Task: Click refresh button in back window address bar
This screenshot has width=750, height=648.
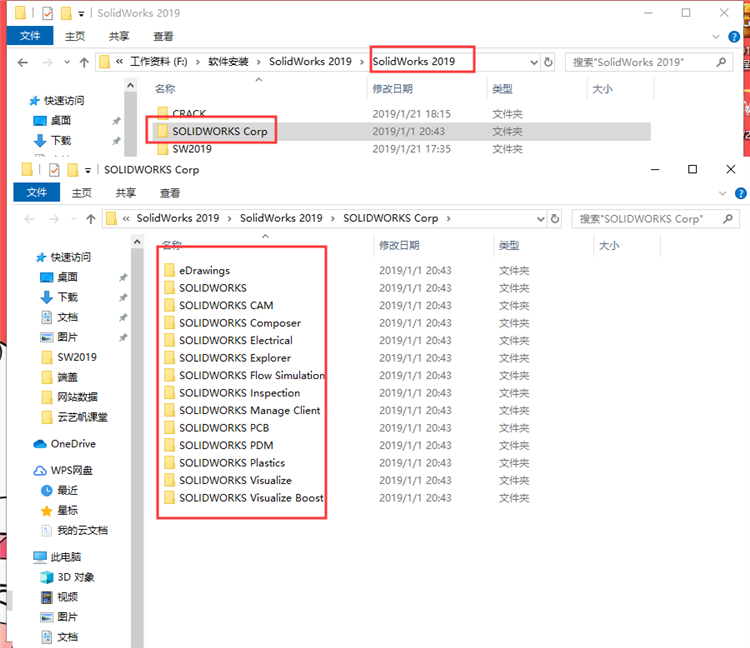Action: pyautogui.click(x=548, y=62)
